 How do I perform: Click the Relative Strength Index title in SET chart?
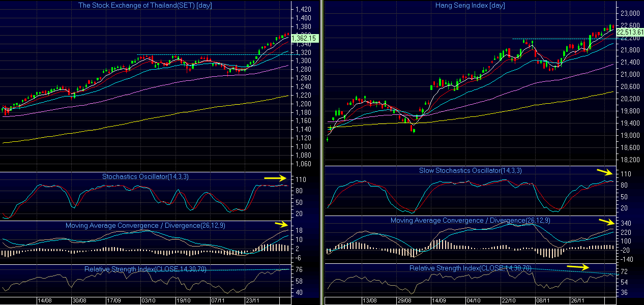(x=145, y=269)
